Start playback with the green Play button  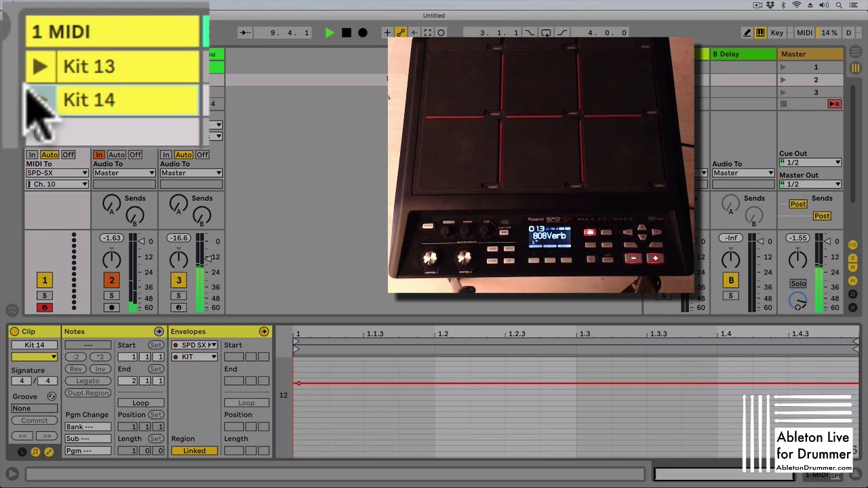point(330,33)
